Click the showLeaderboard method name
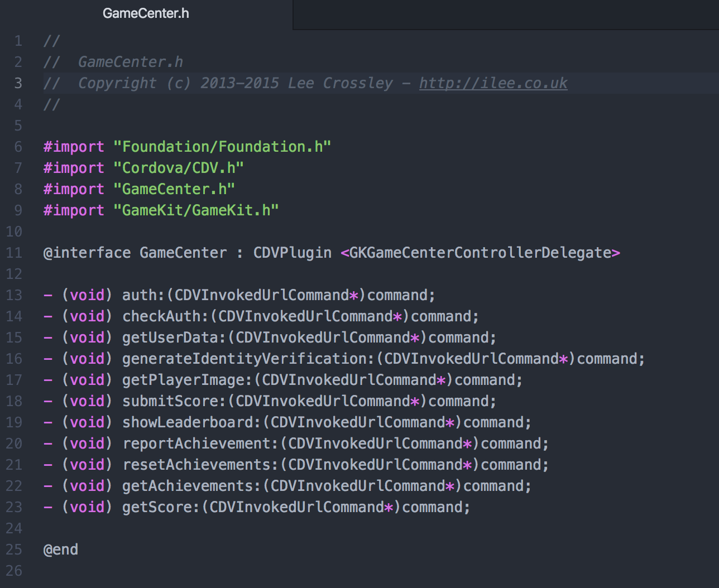The height and width of the screenshot is (588, 719). tap(188, 422)
